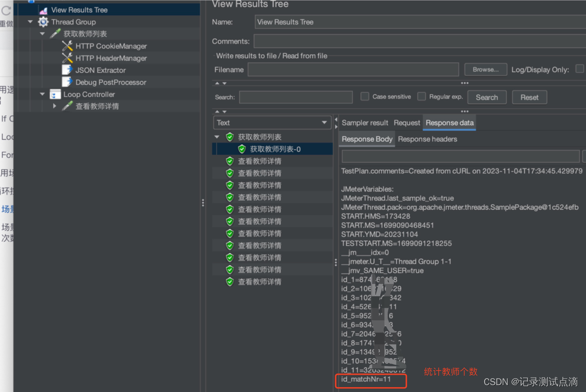
Task: Enable the Regular exp. checkbox
Action: (x=421, y=96)
